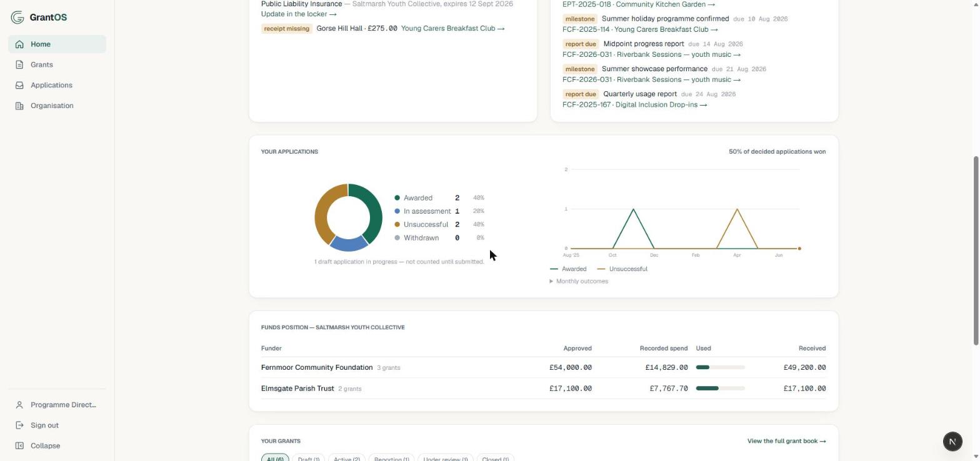Click the Programme Director user icon
980x461 pixels.
19,405
